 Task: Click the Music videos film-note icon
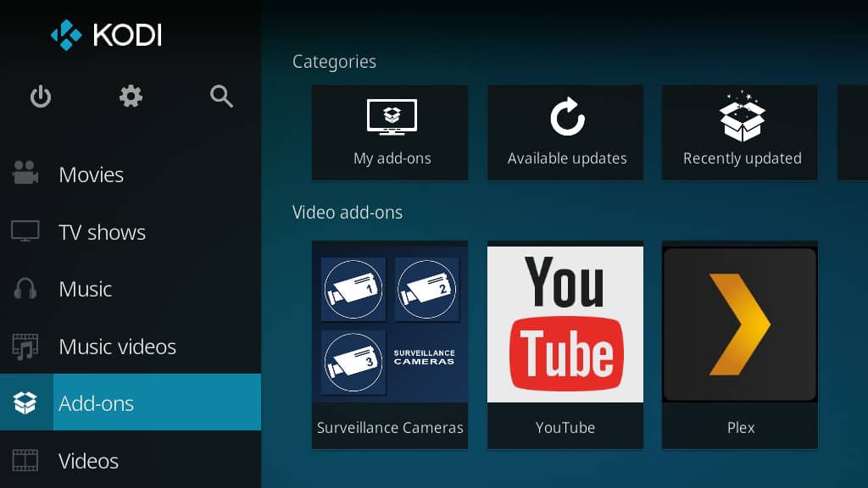pos(25,347)
